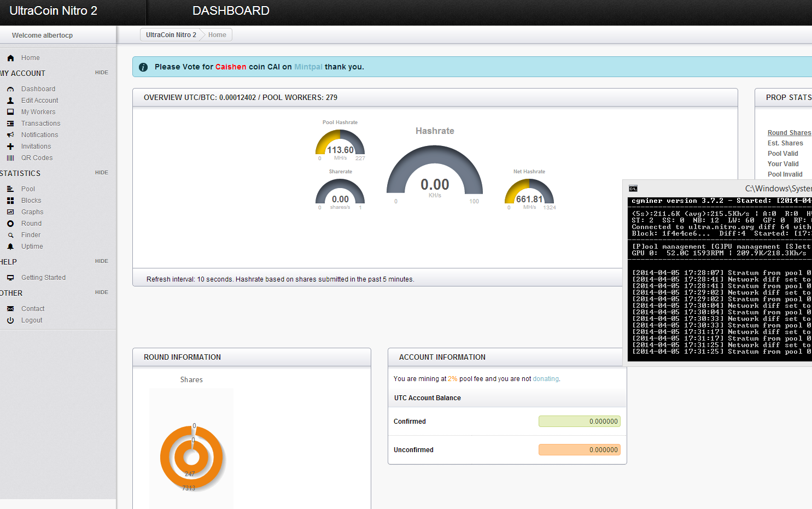Click the Finder magnifier icon
The height and width of the screenshot is (509, 812).
[x=10, y=235]
